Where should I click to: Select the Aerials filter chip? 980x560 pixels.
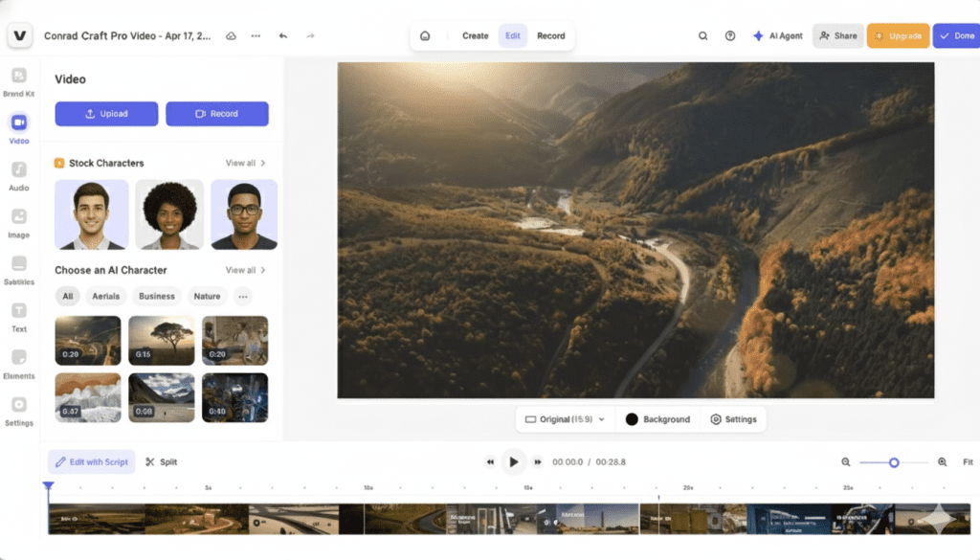coord(105,296)
